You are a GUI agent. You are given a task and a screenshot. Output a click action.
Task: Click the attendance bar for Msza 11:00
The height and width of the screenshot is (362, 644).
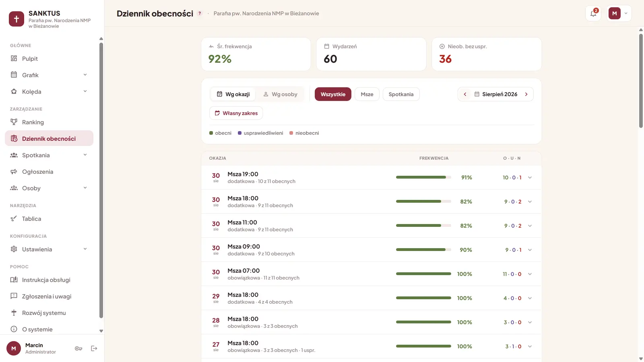pyautogui.click(x=423, y=226)
